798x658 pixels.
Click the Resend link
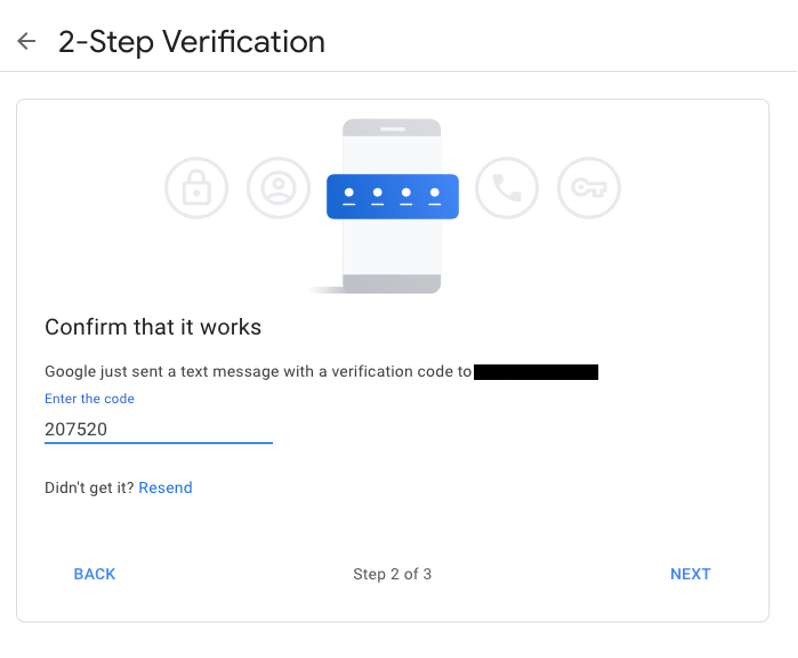165,488
